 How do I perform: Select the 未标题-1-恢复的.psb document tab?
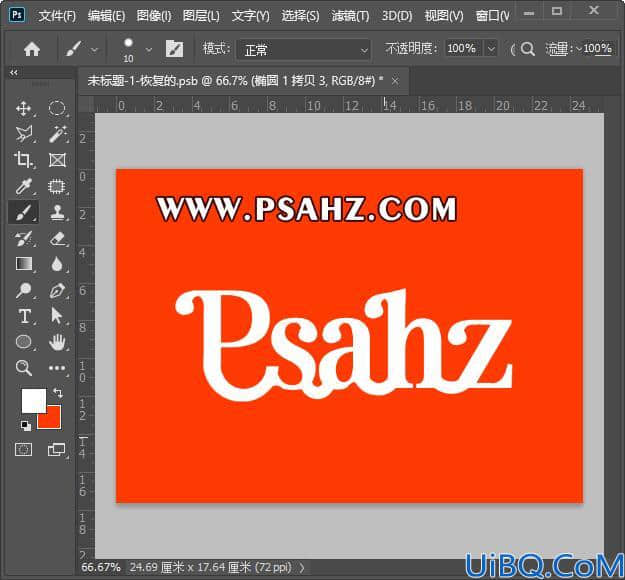(x=235, y=81)
